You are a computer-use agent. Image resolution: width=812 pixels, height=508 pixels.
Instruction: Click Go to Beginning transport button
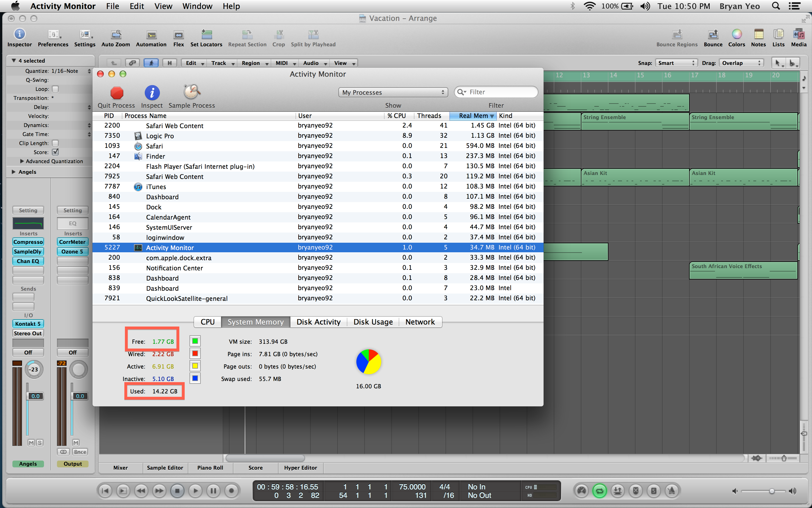pyautogui.click(x=105, y=491)
